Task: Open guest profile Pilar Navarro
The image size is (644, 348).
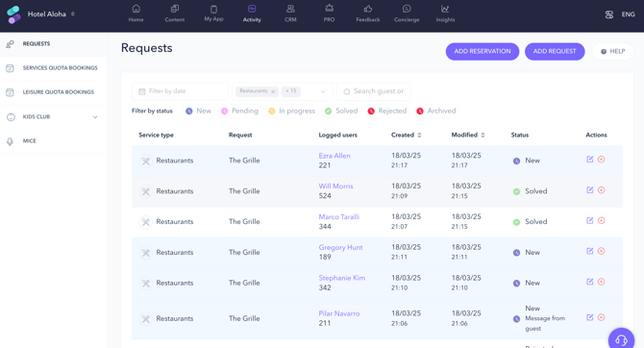Action: pos(339,313)
